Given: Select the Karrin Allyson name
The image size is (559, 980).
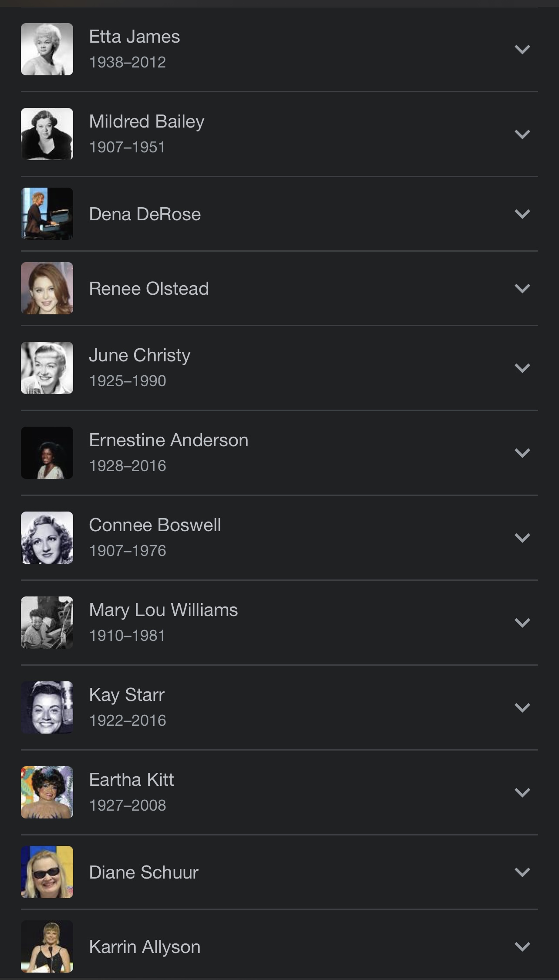Looking at the screenshot, I should [x=145, y=947].
